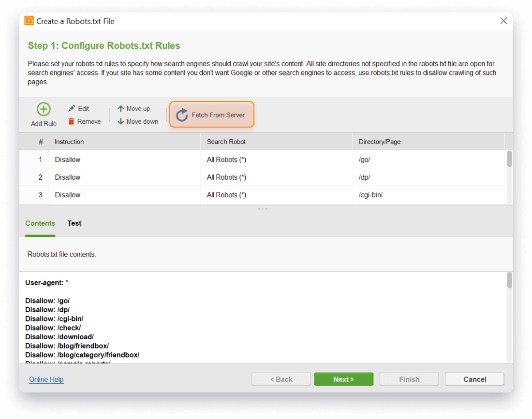The width and height of the screenshot is (532, 419).
Task: Click 'Disallow: /blog/category/friendbox/' line
Action: click(82, 355)
